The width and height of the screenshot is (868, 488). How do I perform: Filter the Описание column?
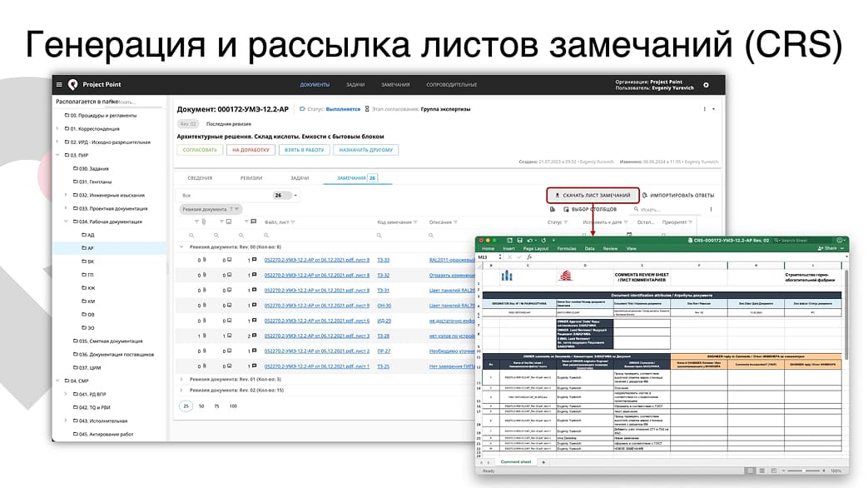(455, 222)
